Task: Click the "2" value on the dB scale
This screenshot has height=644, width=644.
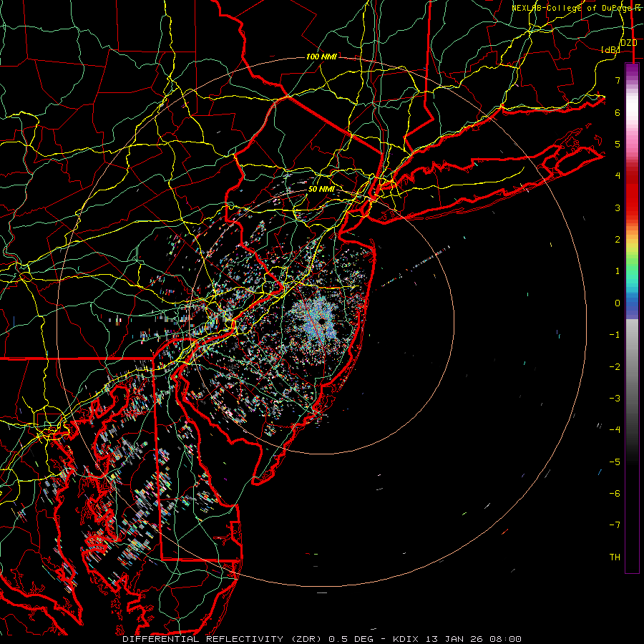Action: (x=618, y=240)
